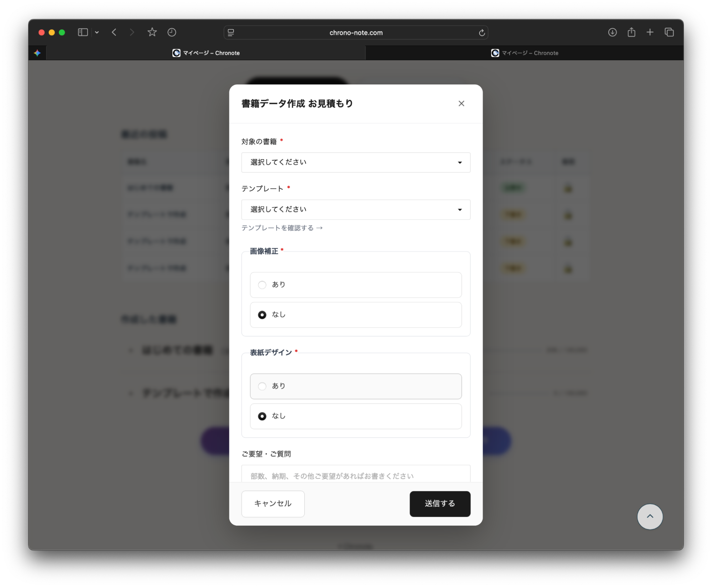This screenshot has width=712, height=588.
Task: Click the Share icon
Action: pos(632,32)
